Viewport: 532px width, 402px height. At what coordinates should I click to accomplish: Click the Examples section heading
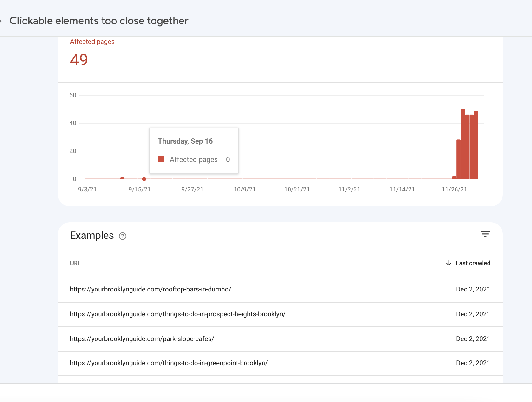coord(92,236)
